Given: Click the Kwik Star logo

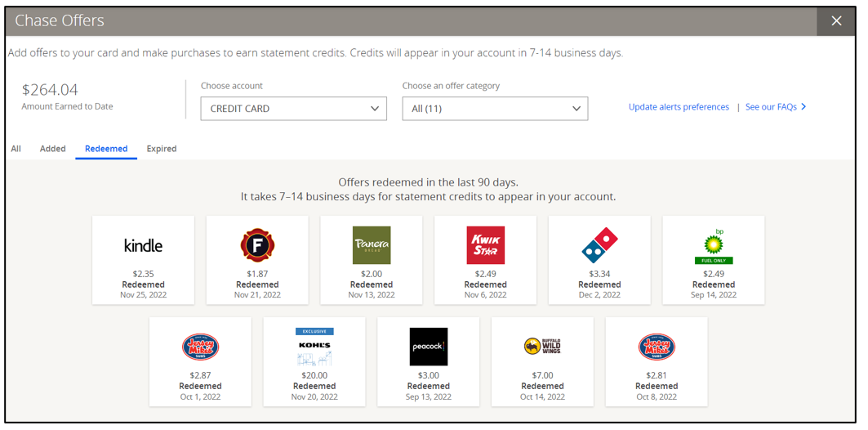Looking at the screenshot, I should [486, 245].
